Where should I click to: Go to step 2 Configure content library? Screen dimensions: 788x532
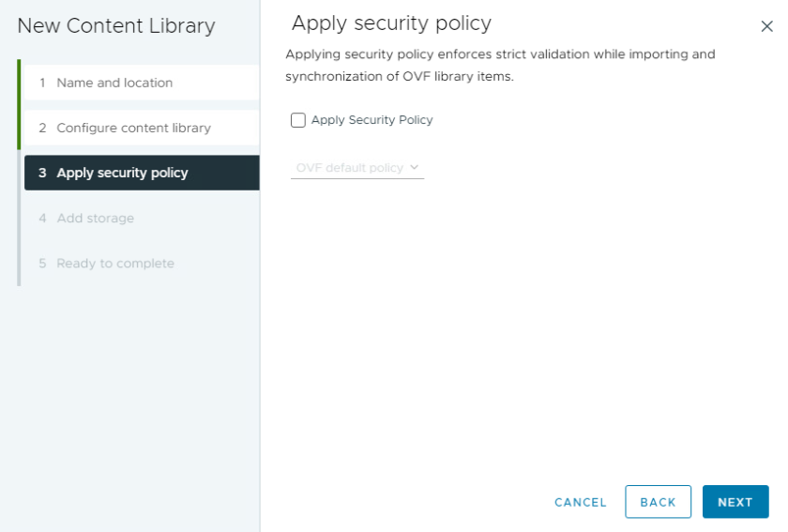142,128
